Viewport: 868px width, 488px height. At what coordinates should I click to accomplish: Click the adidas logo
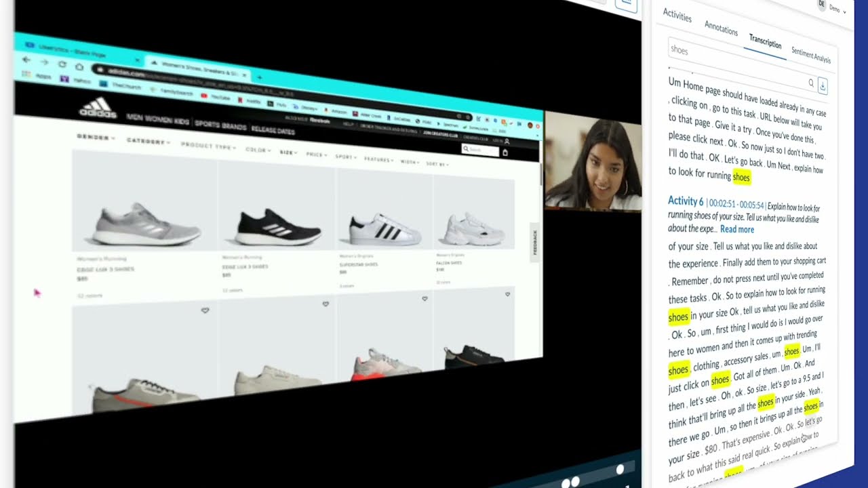pos(98,108)
